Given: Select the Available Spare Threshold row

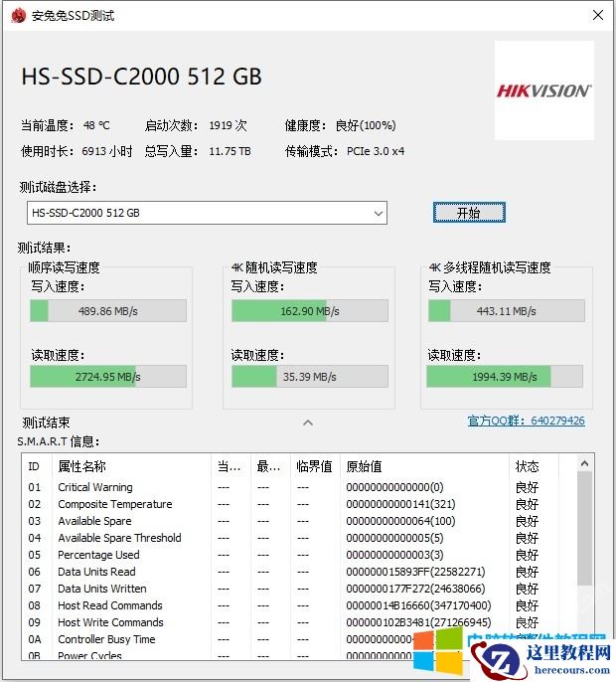Looking at the screenshot, I should click(299, 538).
